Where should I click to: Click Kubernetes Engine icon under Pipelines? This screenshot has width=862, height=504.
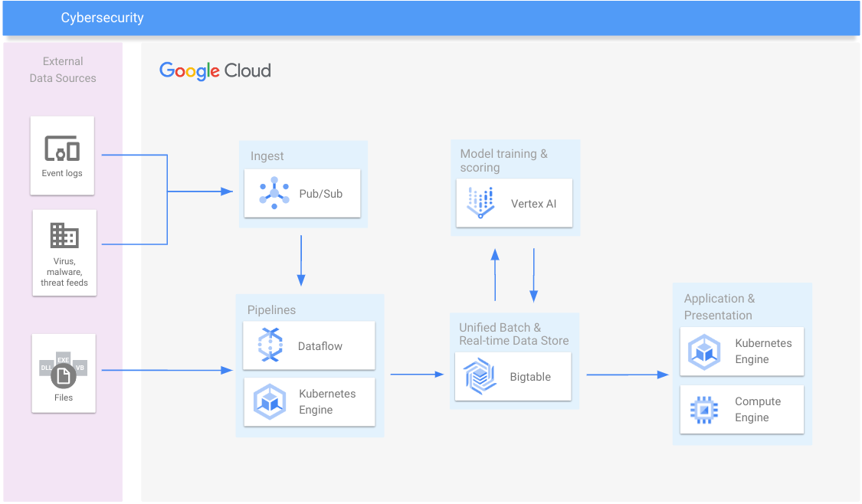pos(270,402)
